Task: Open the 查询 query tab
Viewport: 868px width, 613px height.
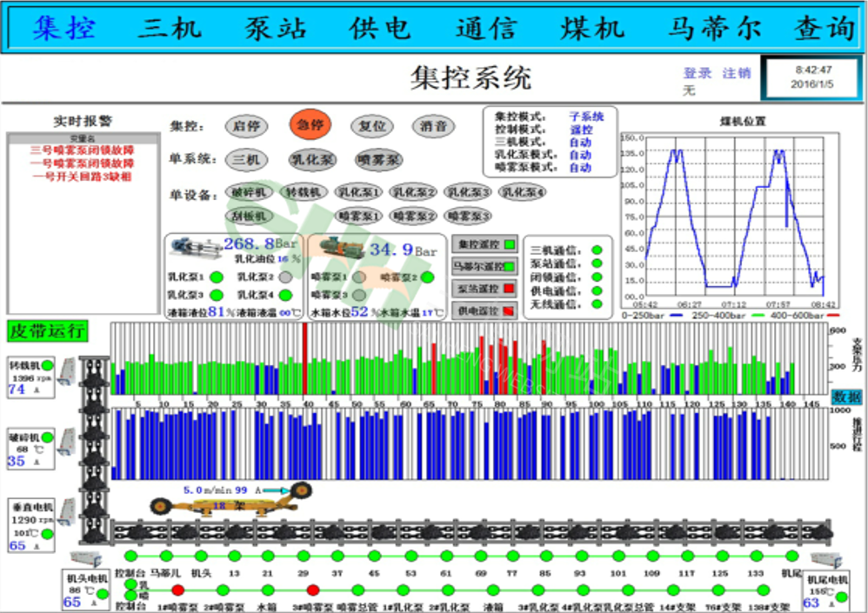Action: pyautogui.click(x=823, y=29)
